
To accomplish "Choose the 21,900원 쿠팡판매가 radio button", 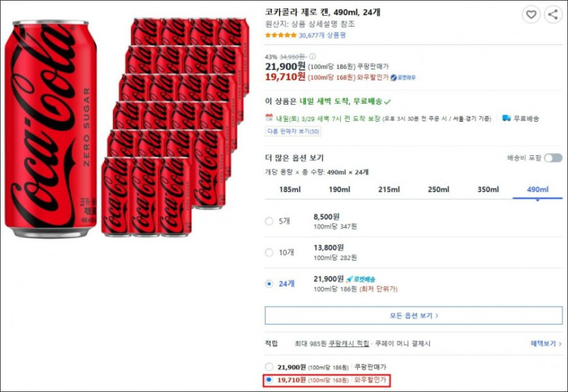I will pos(269,367).
